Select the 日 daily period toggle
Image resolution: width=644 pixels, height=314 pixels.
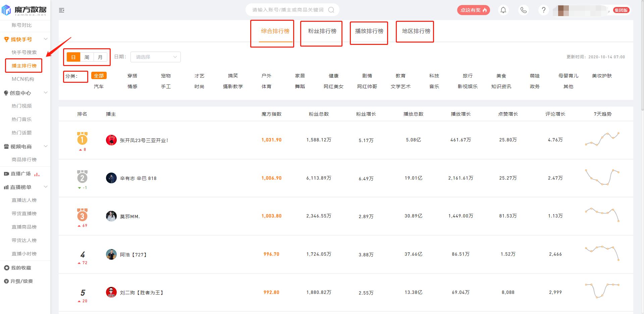73,57
